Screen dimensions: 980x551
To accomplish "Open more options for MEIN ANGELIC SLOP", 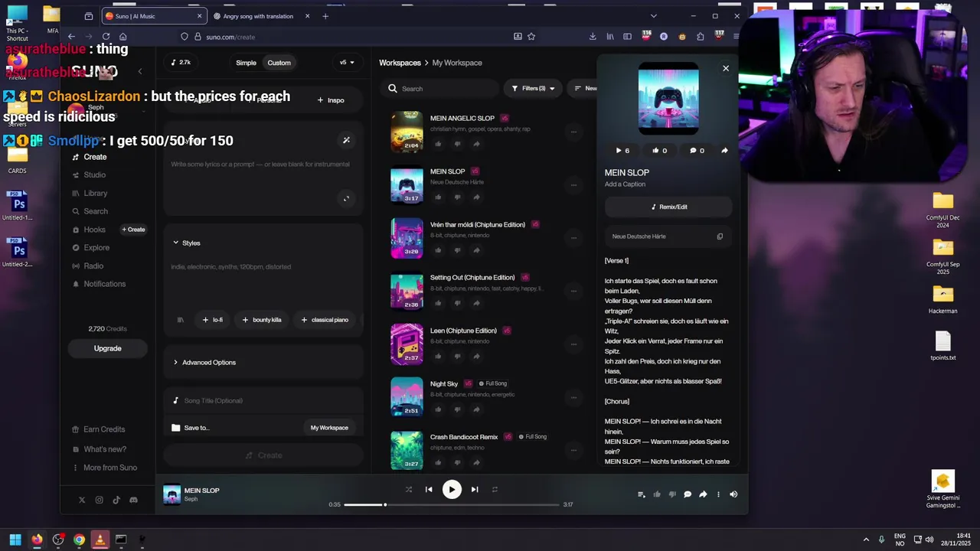I will click(573, 132).
